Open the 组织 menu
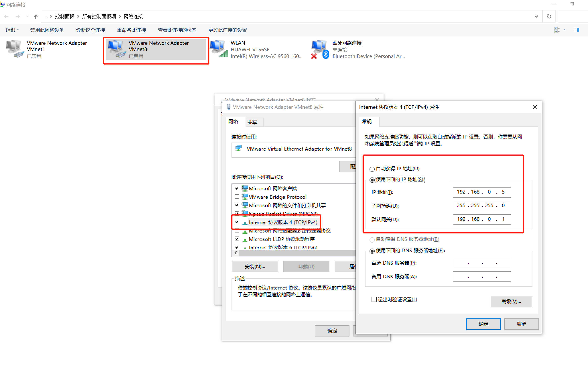Screen dimensions: 588x365 (x=12, y=30)
